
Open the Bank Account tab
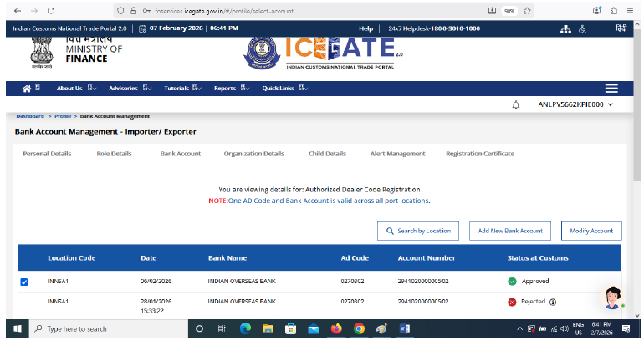[181, 154]
